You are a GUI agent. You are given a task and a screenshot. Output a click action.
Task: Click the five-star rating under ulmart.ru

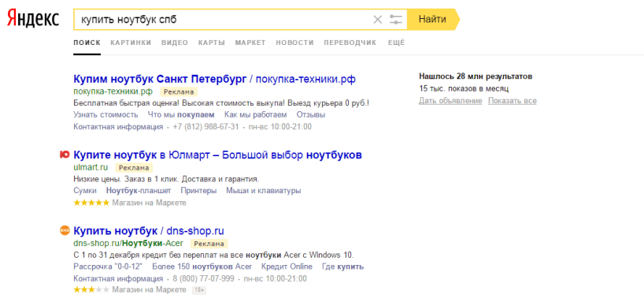tap(91, 203)
